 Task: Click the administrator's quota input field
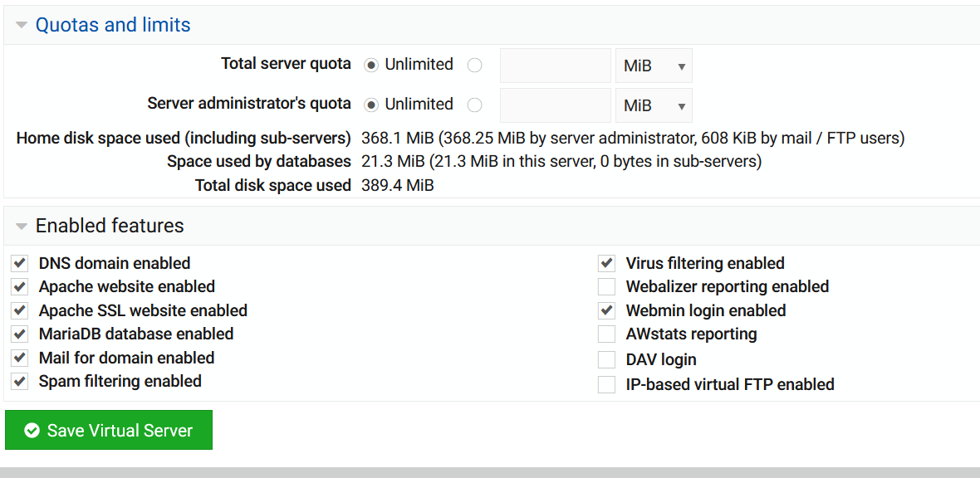[x=555, y=105]
